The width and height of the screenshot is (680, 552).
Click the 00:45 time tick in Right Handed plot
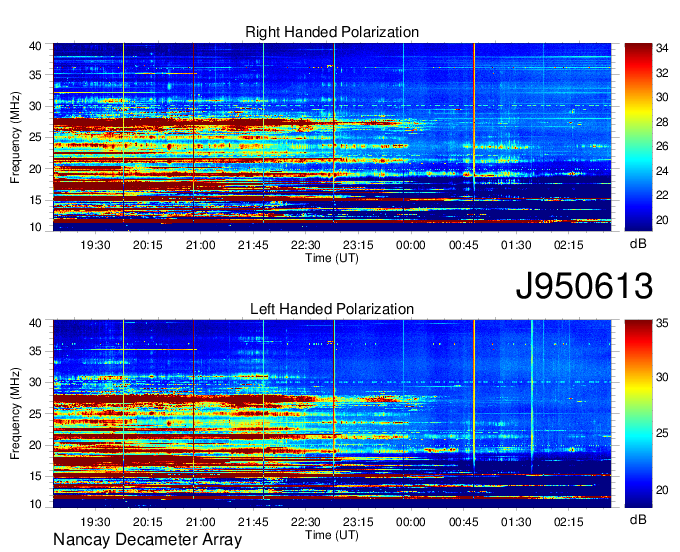(x=463, y=245)
